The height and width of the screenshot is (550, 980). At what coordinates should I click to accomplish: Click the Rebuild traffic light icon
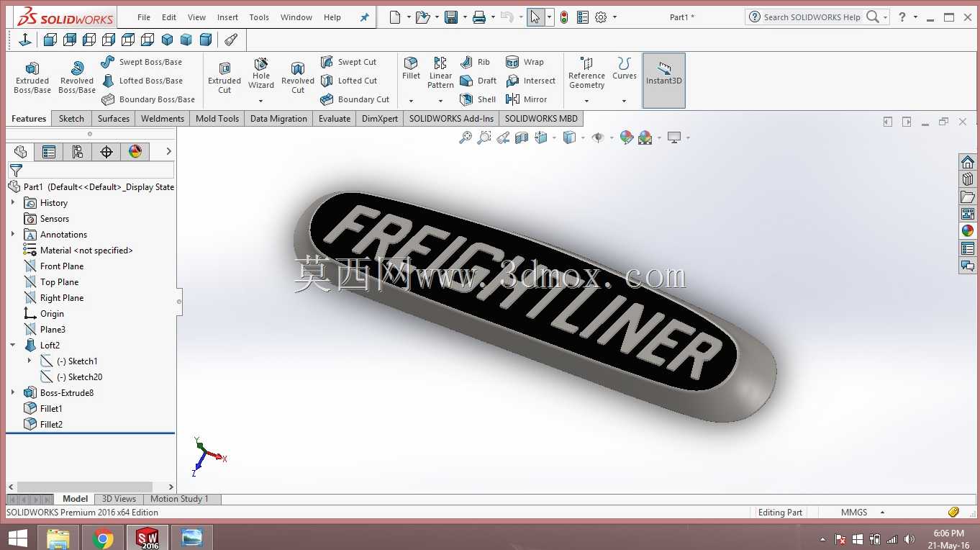coord(564,17)
